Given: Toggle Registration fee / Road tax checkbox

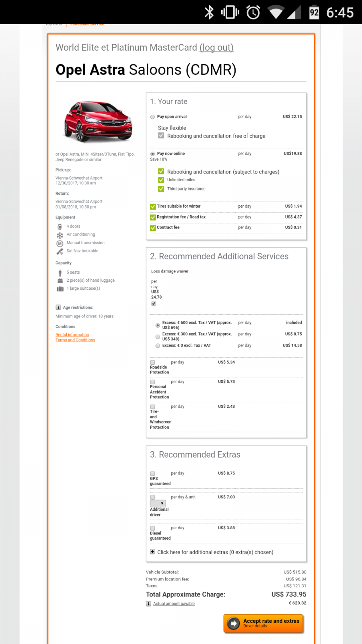Looking at the screenshot, I should pyautogui.click(x=153, y=217).
